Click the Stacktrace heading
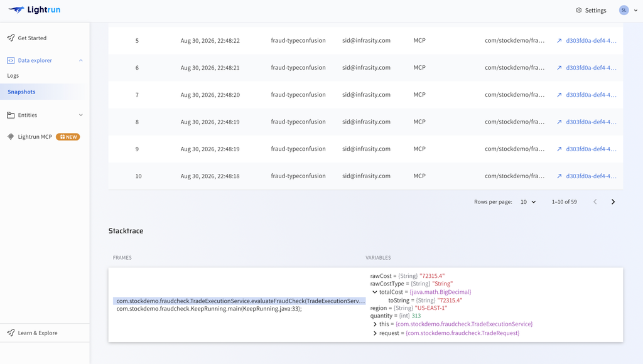The width and height of the screenshot is (643, 364). tap(126, 231)
